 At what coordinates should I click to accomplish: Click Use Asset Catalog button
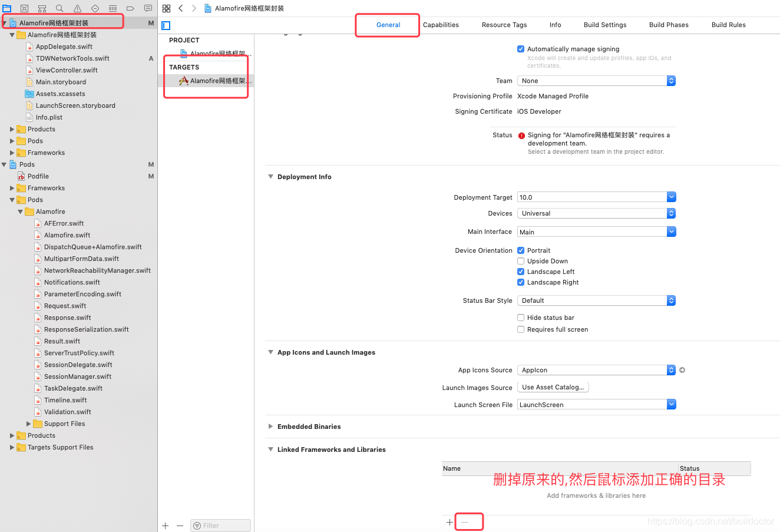click(x=553, y=387)
